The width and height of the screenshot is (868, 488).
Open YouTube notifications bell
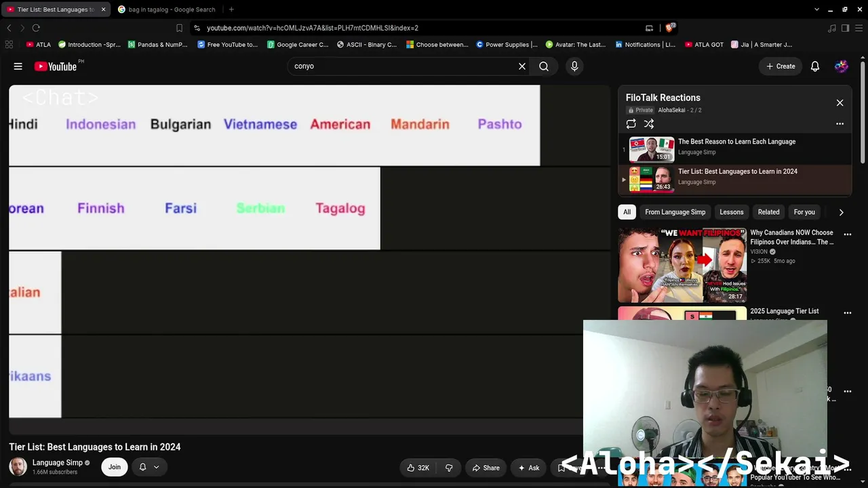click(815, 66)
